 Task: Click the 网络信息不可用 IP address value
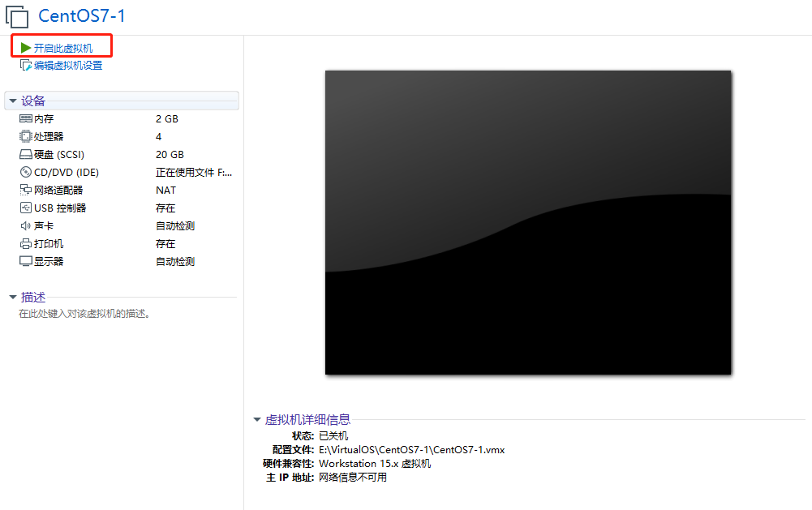[353, 478]
